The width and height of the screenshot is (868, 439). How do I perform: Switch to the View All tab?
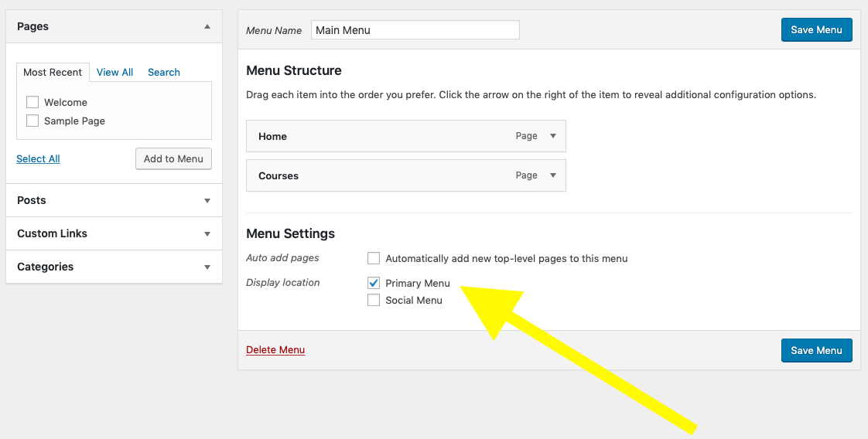pos(114,72)
